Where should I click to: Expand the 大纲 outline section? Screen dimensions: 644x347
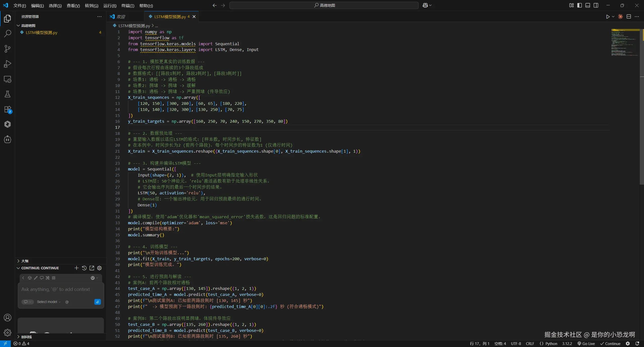25,261
